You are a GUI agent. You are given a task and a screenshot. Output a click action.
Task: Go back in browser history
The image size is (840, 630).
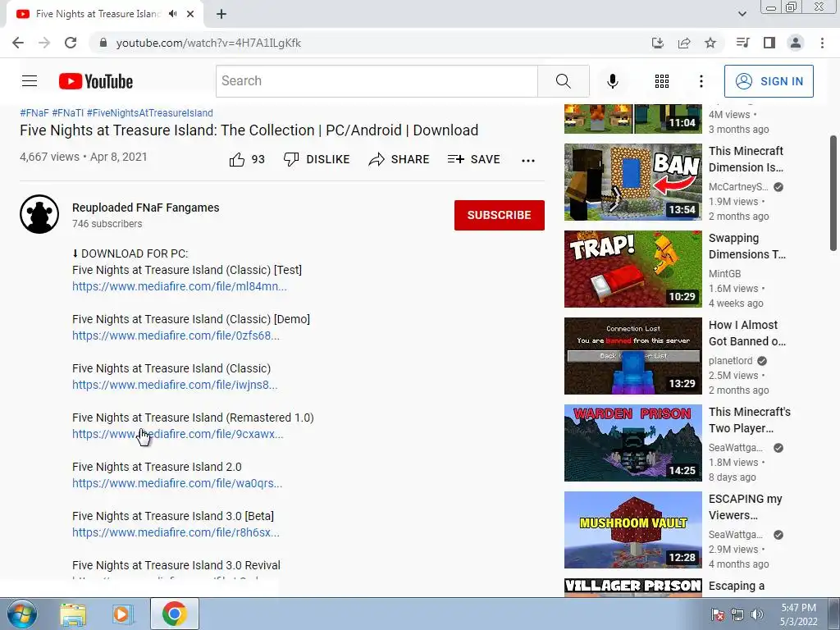pos(18,43)
